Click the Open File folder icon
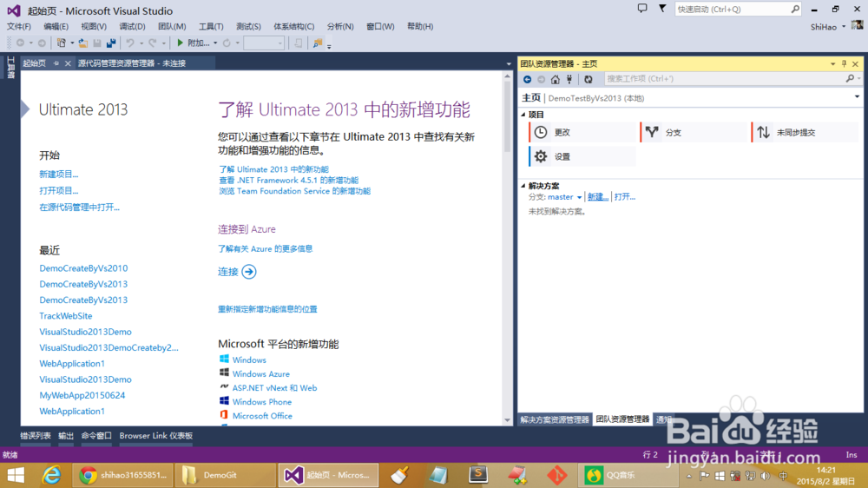 pyautogui.click(x=82, y=43)
